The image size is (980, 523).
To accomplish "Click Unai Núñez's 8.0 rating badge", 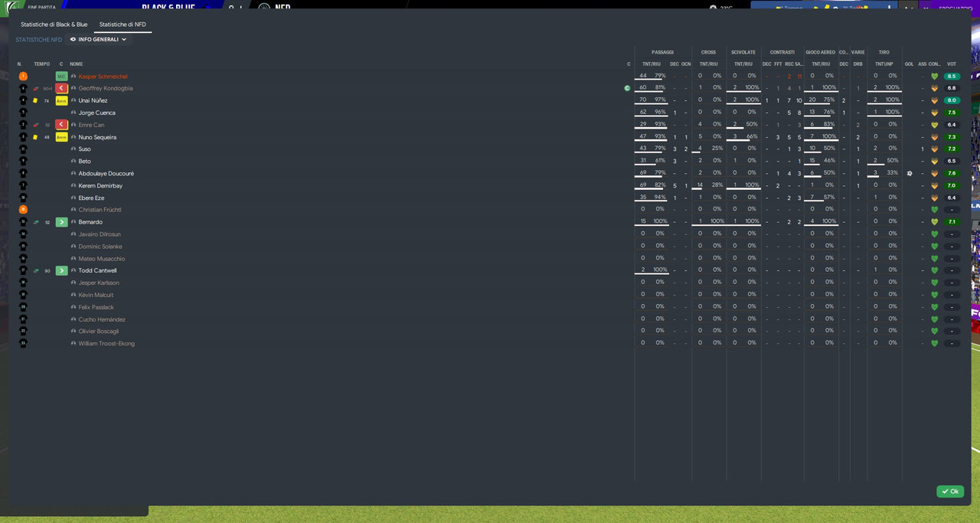I will pos(952,100).
